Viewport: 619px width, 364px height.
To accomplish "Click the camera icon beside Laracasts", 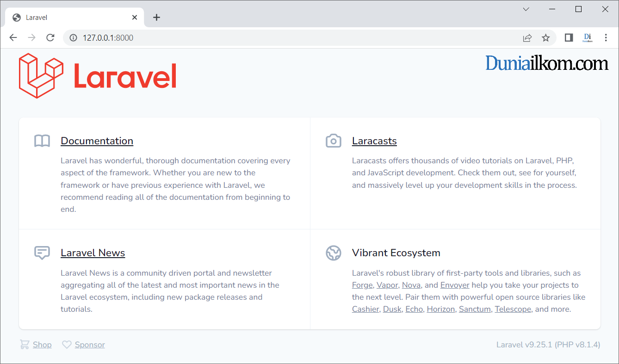I will click(334, 141).
